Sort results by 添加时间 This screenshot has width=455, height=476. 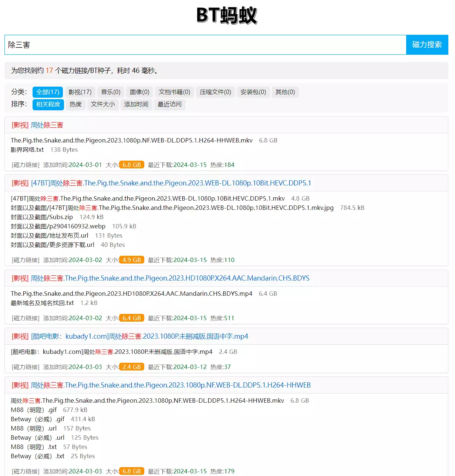click(x=136, y=104)
